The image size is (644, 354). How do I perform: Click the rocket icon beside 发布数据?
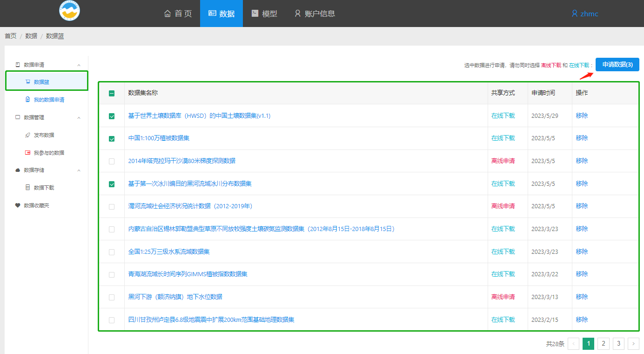[x=28, y=135]
